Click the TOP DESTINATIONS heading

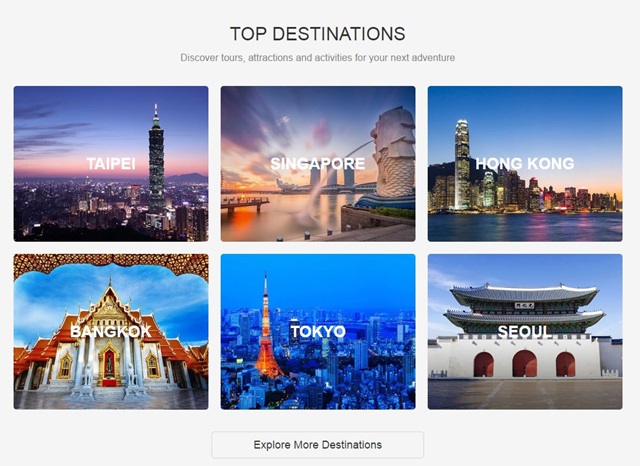click(x=318, y=34)
